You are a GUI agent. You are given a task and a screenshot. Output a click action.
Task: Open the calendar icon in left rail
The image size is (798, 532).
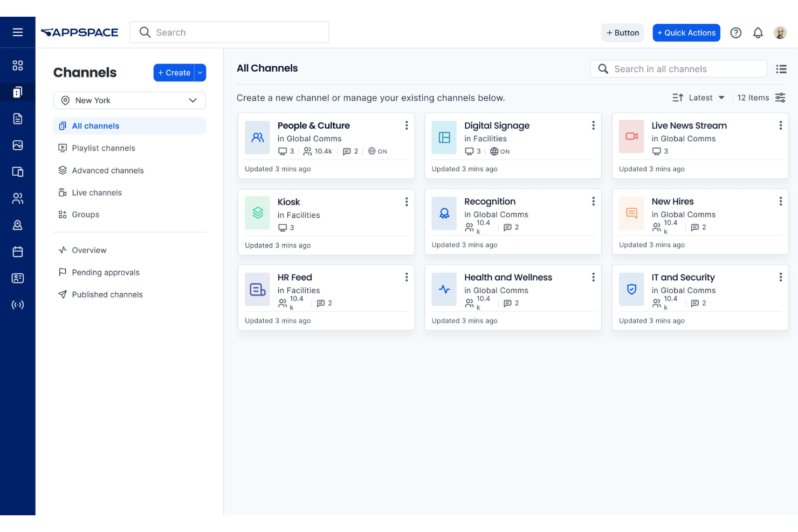(x=18, y=252)
